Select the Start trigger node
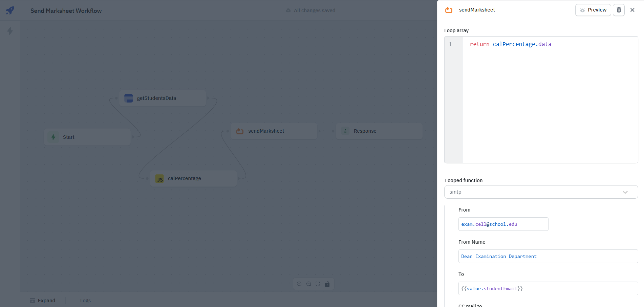 [x=87, y=137]
